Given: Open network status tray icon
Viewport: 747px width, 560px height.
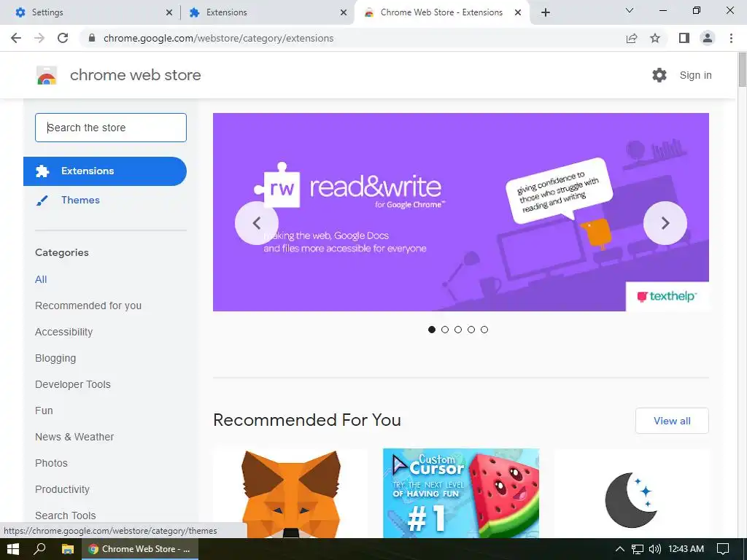Looking at the screenshot, I should (x=638, y=549).
